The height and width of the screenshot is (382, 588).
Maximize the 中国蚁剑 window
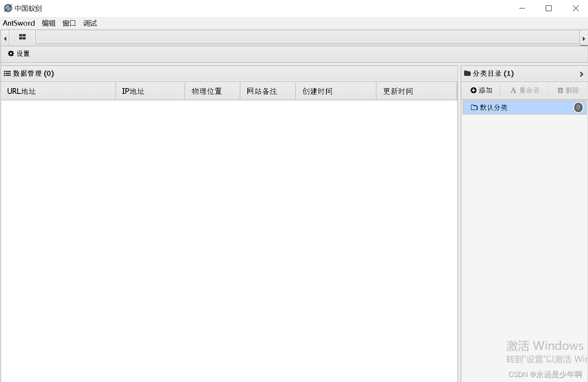tap(548, 8)
